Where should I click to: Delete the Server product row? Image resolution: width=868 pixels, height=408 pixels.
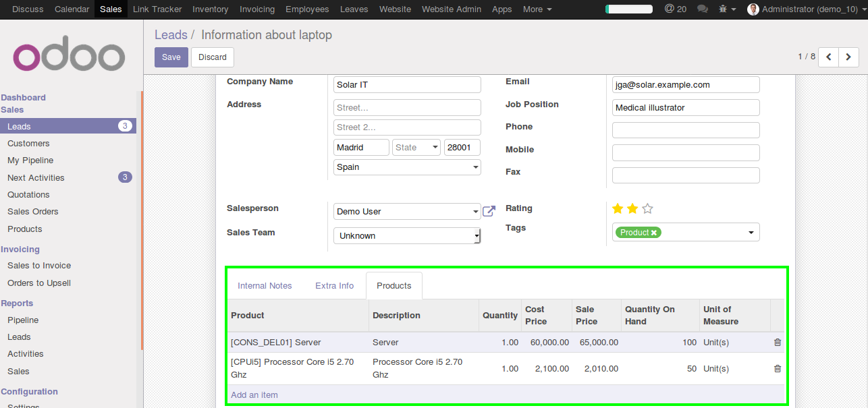pos(778,343)
